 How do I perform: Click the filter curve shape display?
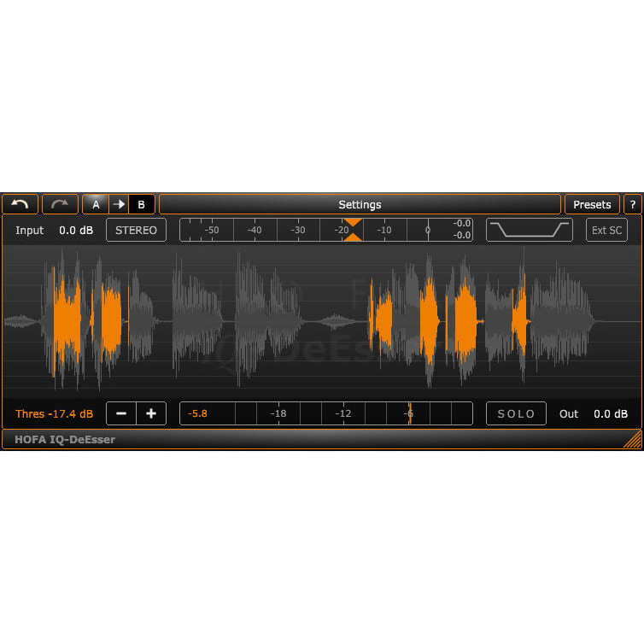[529, 230]
